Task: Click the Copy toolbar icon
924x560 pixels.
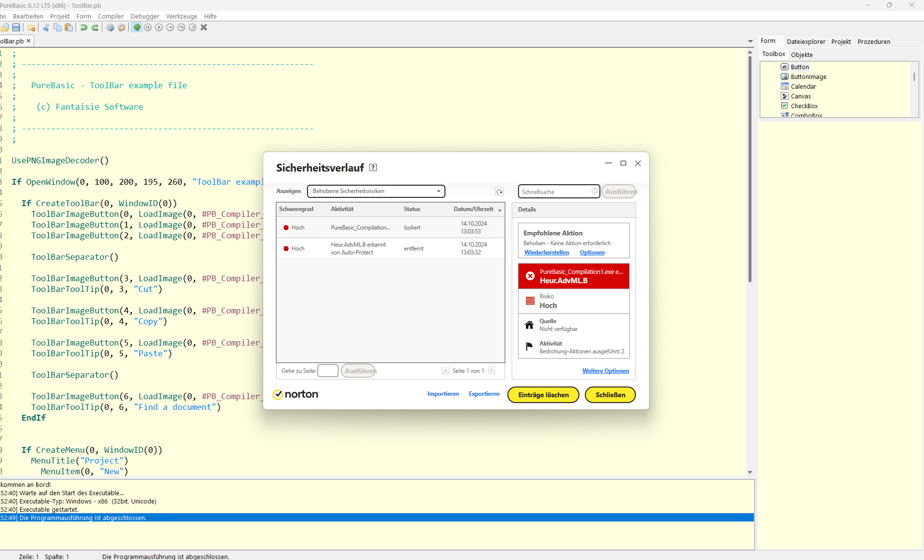Action: tap(57, 27)
